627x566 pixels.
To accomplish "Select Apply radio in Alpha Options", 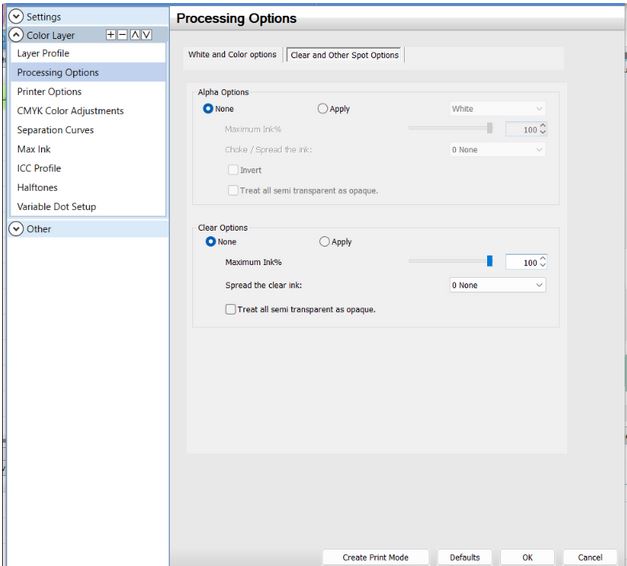I will [x=322, y=108].
